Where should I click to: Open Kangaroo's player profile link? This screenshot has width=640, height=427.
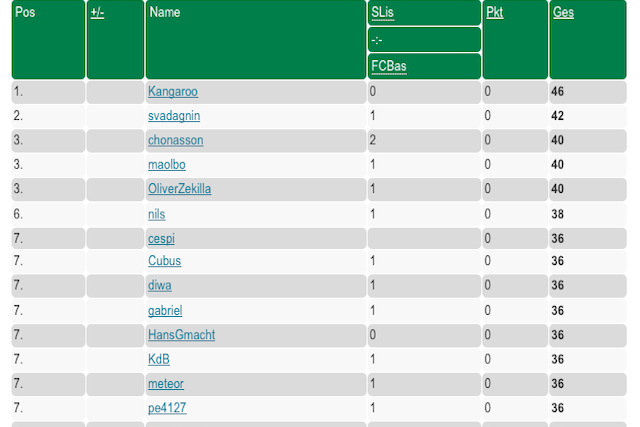coord(173,91)
